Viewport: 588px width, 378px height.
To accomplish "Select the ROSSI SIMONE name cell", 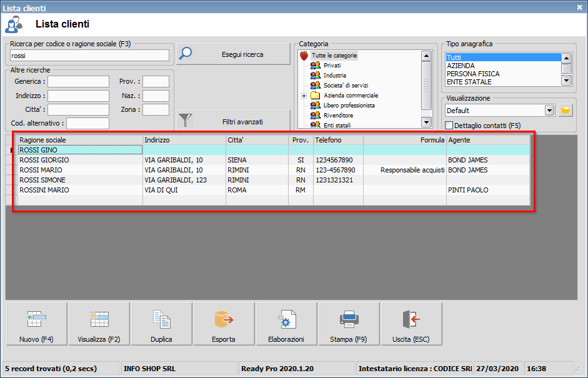I will click(x=80, y=180).
